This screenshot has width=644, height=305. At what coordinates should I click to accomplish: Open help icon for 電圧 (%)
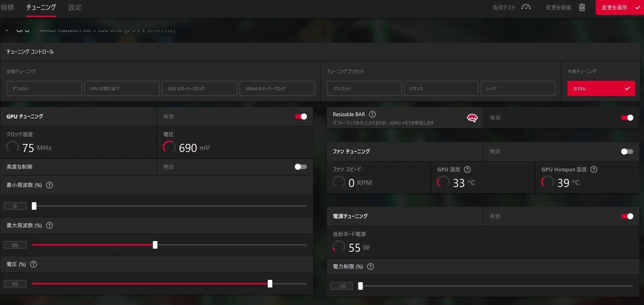pyautogui.click(x=33, y=264)
